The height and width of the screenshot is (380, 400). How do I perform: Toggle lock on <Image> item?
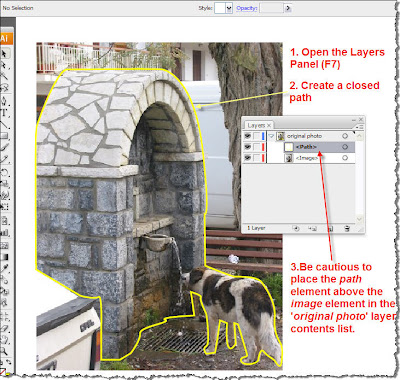[257, 158]
